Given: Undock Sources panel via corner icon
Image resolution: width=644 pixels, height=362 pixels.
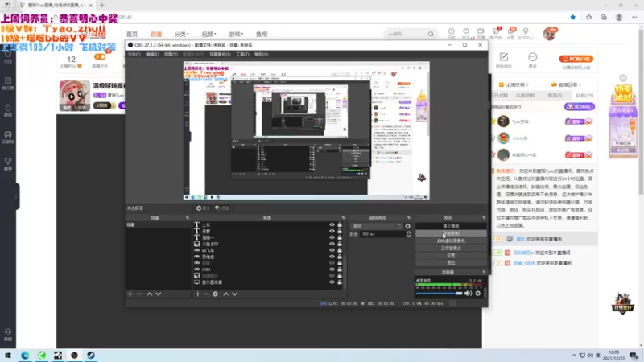Looking at the screenshot, I should [343, 218].
